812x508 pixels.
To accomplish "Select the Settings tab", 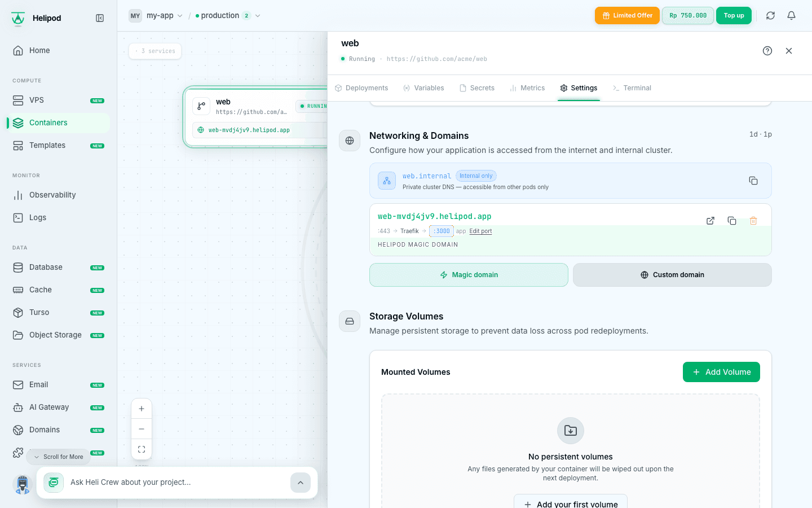I will 579,88.
